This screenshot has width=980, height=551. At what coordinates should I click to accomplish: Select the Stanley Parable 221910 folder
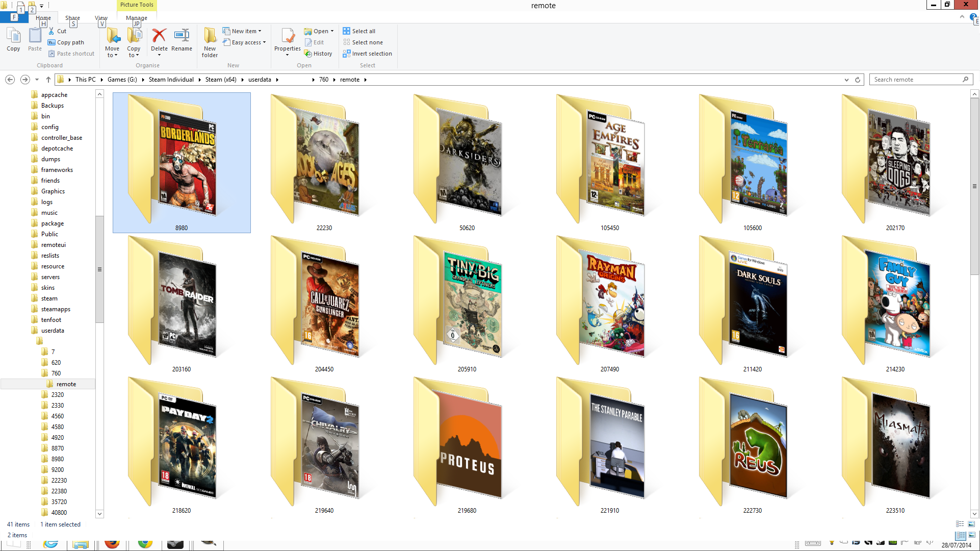tap(609, 445)
